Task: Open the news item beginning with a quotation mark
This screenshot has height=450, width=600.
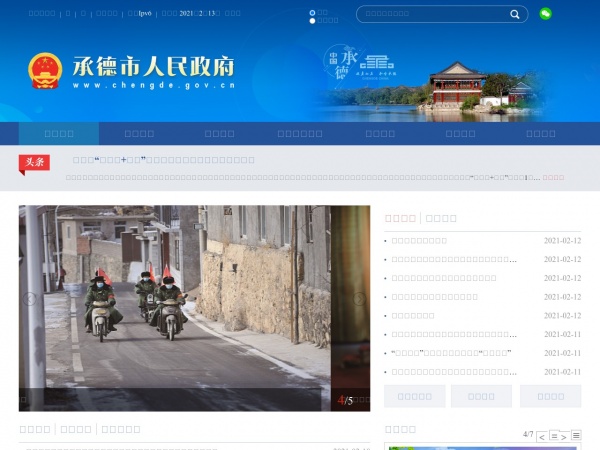Action: coord(452,353)
